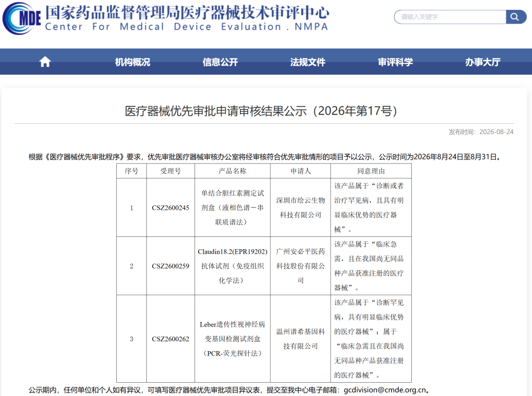This screenshot has width=532, height=396.
Task: Click the magnifier search button
Action: click(515, 17)
